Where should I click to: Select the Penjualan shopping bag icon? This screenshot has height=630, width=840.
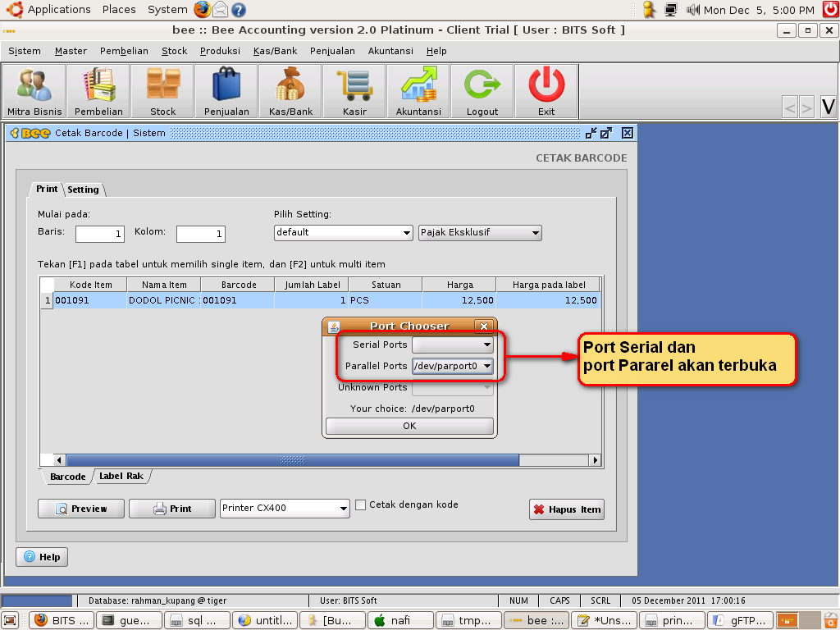pos(226,91)
